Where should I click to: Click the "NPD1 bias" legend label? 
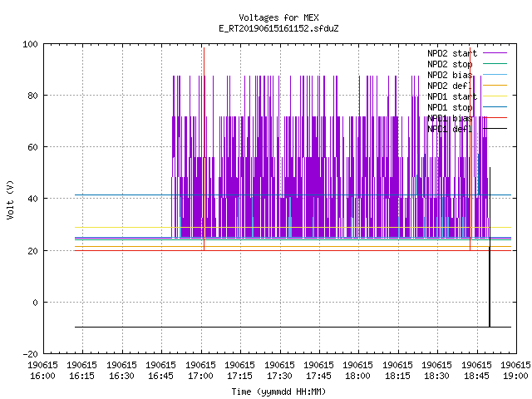point(450,118)
